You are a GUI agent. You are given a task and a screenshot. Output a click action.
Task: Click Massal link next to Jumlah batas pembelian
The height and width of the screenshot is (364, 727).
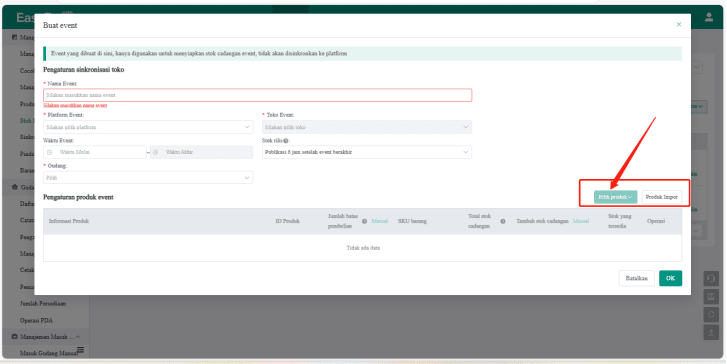coord(380,221)
